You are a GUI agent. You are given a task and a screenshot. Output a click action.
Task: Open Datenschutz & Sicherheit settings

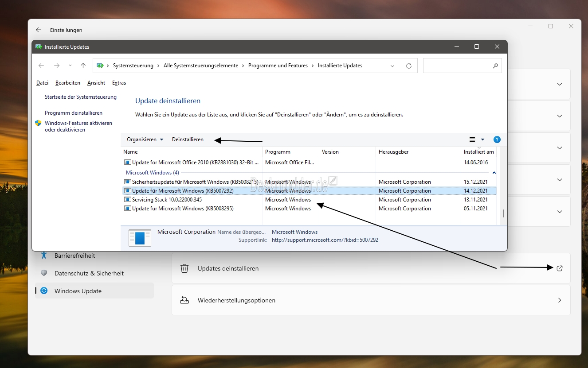click(x=94, y=273)
